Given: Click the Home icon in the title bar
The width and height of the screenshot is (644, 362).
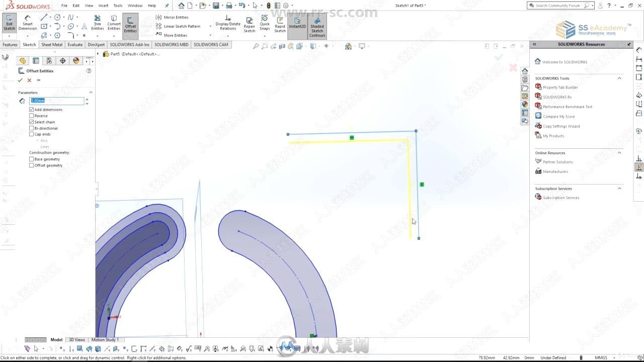Looking at the screenshot, I should (181, 6).
